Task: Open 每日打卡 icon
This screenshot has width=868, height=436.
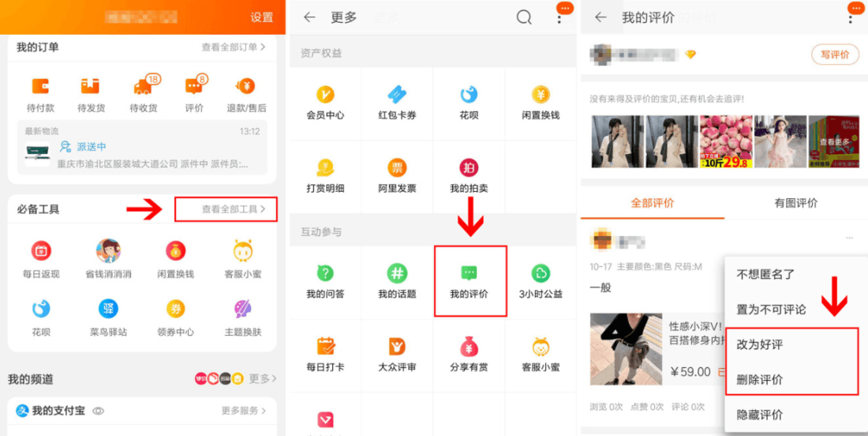Action: 325,346
